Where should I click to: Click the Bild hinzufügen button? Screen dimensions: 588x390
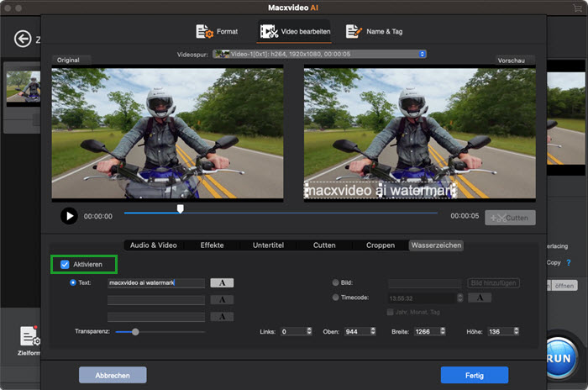pyautogui.click(x=493, y=283)
